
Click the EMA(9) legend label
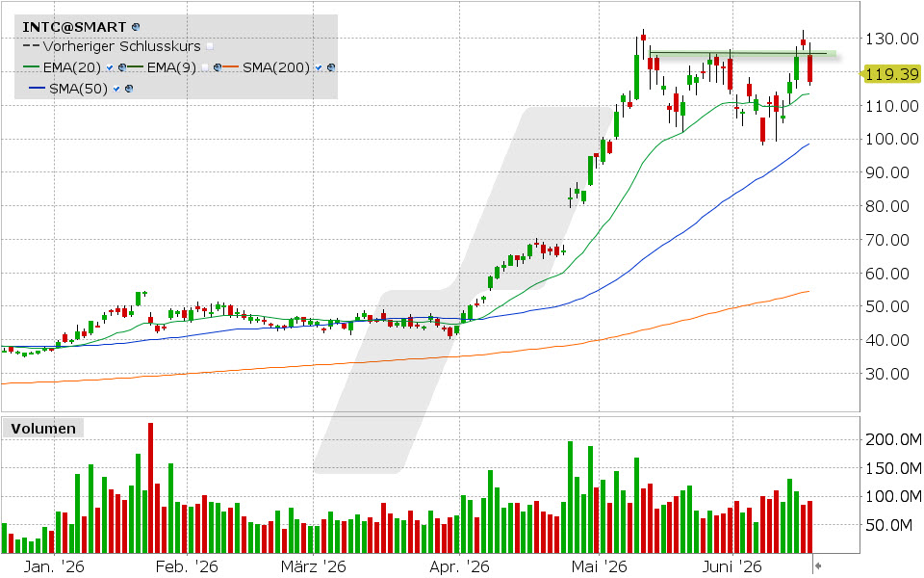[171, 67]
